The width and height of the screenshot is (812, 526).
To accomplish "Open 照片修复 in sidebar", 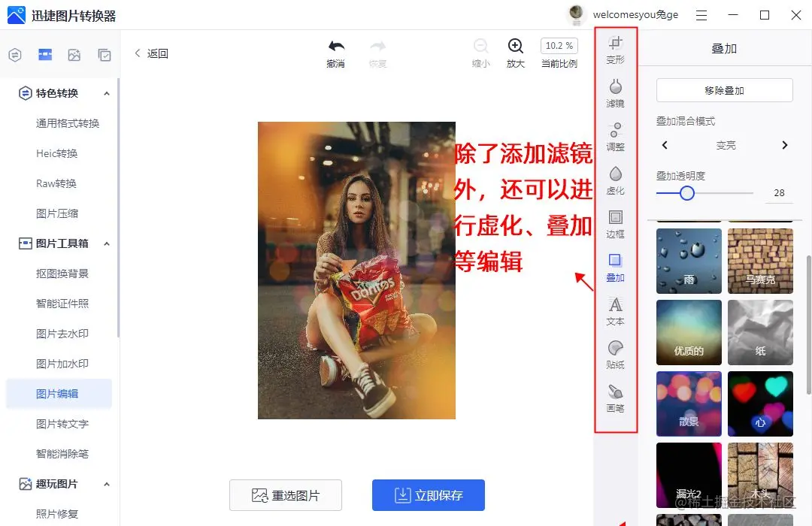I will [x=57, y=513].
